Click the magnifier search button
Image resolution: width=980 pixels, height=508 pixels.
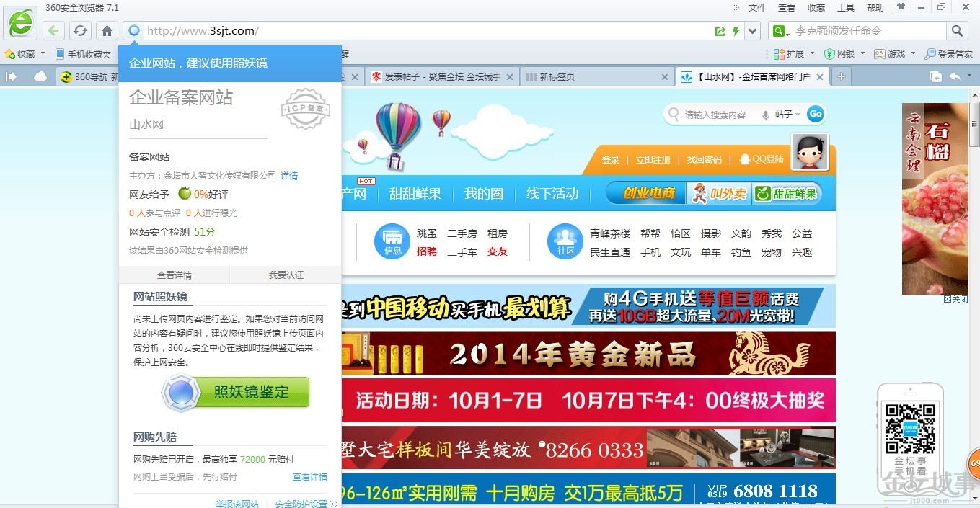pos(957,31)
